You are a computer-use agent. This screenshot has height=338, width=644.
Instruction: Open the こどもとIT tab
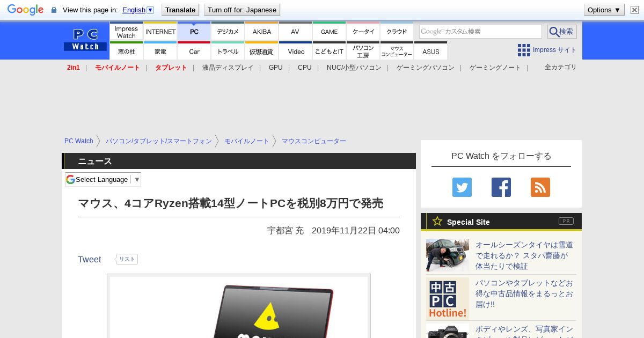[x=329, y=51]
